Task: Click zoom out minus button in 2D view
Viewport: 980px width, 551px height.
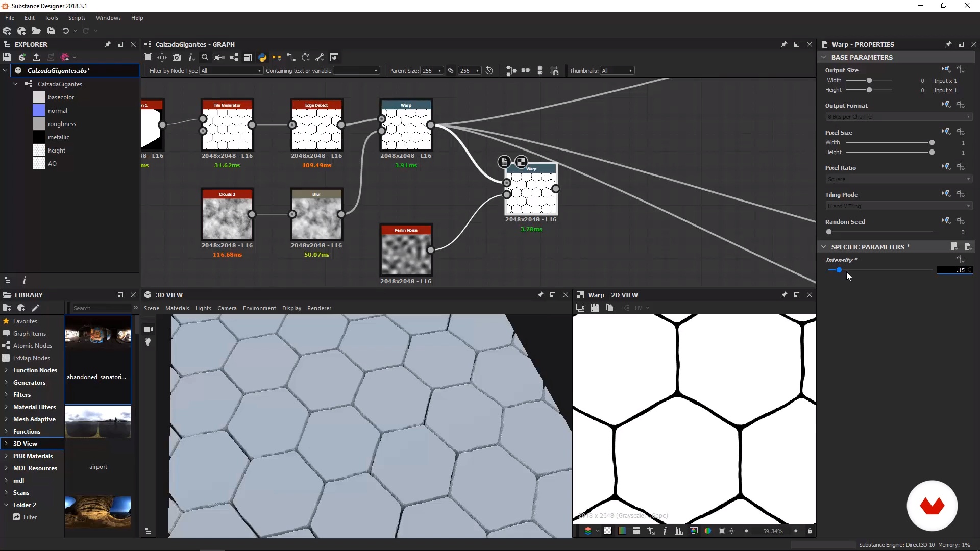Action: click(x=746, y=531)
